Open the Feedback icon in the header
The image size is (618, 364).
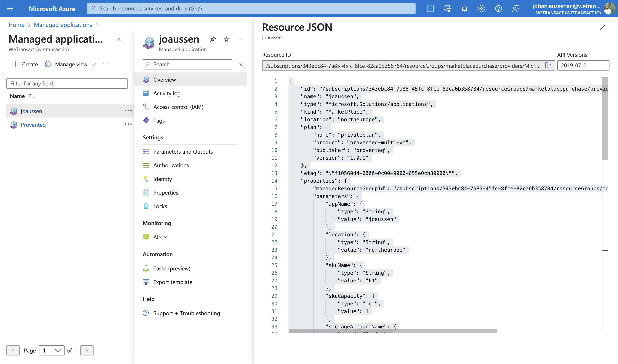(516, 9)
